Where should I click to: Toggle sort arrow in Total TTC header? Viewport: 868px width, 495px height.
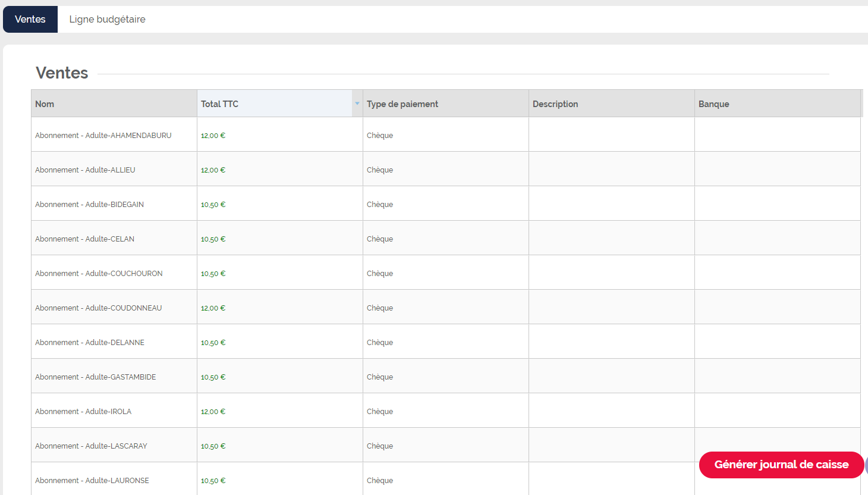pos(357,104)
